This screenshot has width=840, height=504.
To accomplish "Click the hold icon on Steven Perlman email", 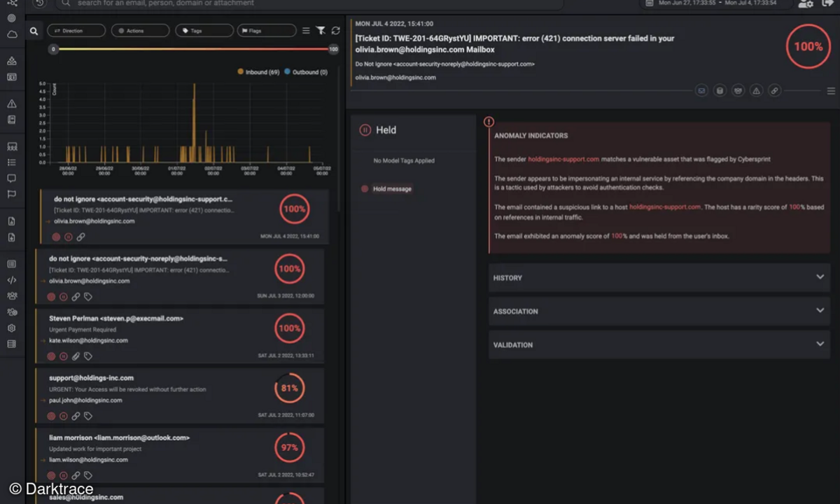I will [63, 356].
